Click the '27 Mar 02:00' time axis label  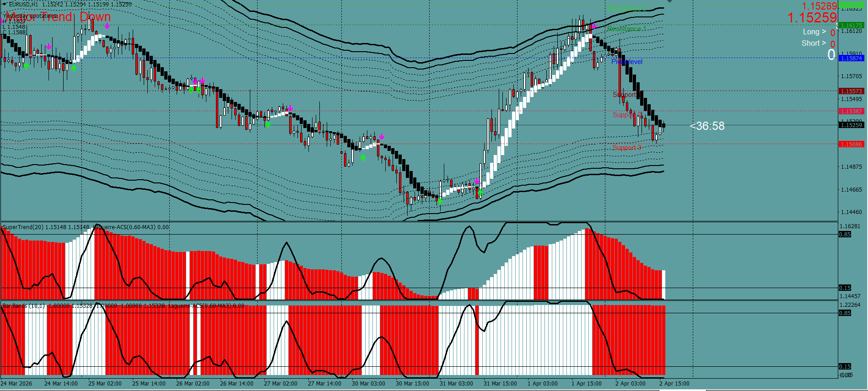[280, 384]
